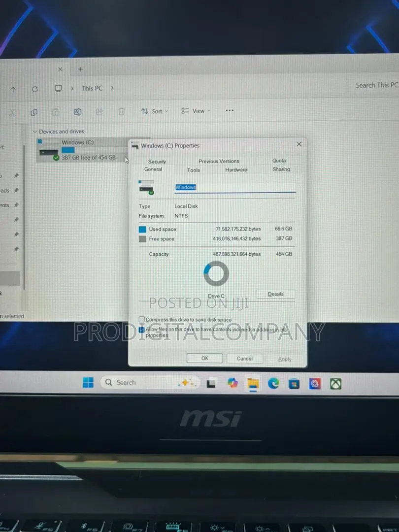The height and width of the screenshot is (532, 399).
Task: Click the gray Free space color square
Action: 142,239
